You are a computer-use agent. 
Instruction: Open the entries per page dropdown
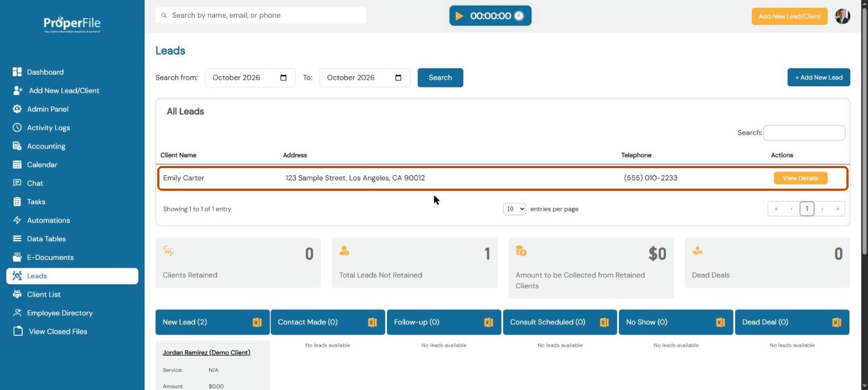tap(514, 209)
